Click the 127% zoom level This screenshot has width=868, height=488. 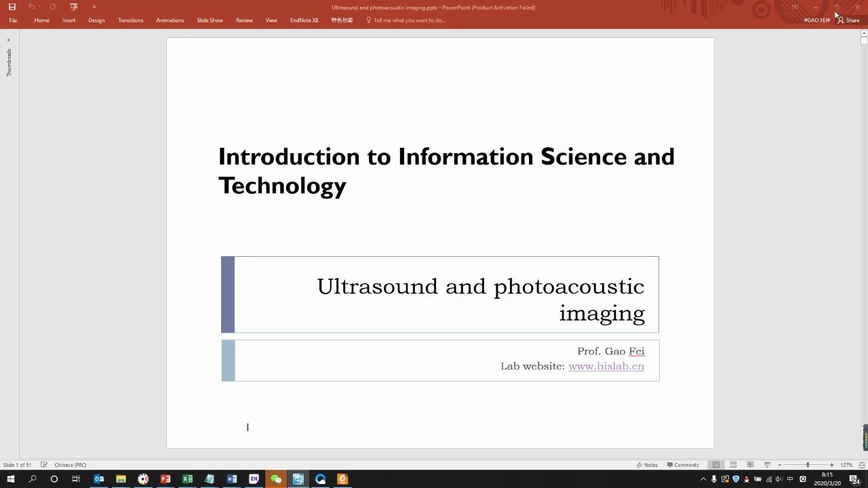tap(846, 465)
